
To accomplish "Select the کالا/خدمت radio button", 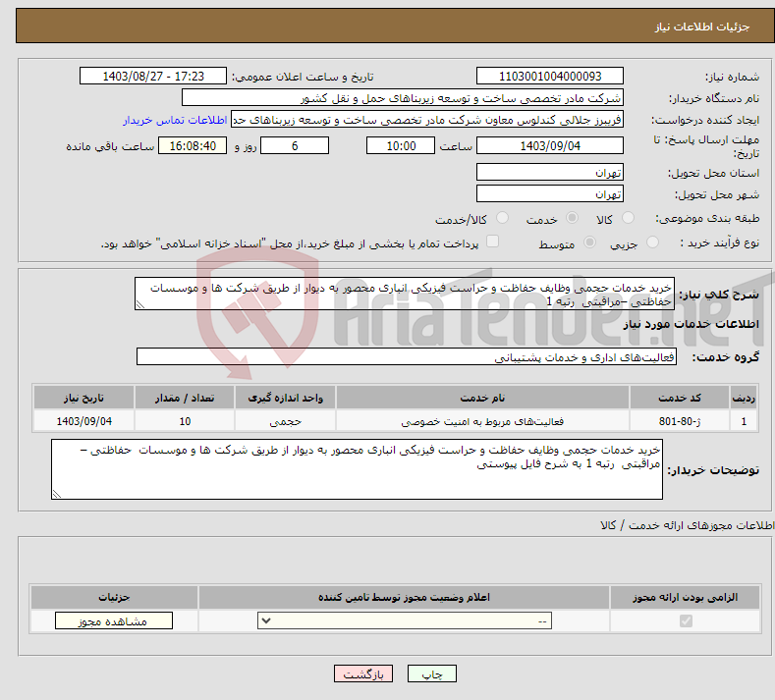I will (502, 218).
